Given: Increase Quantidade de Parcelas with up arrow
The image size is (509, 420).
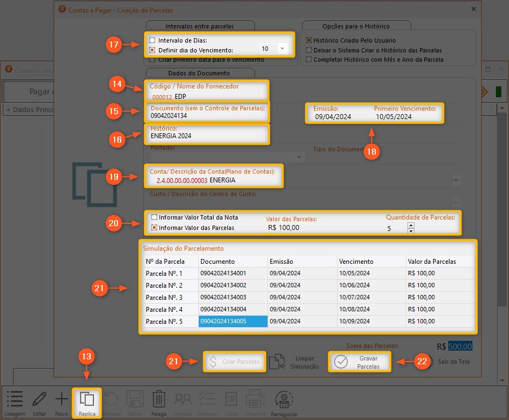Looking at the screenshot, I should click(x=411, y=225).
